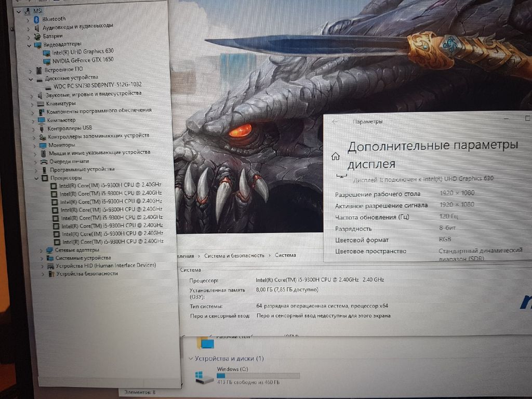Click the Устройства безопасности icon

click(51, 274)
